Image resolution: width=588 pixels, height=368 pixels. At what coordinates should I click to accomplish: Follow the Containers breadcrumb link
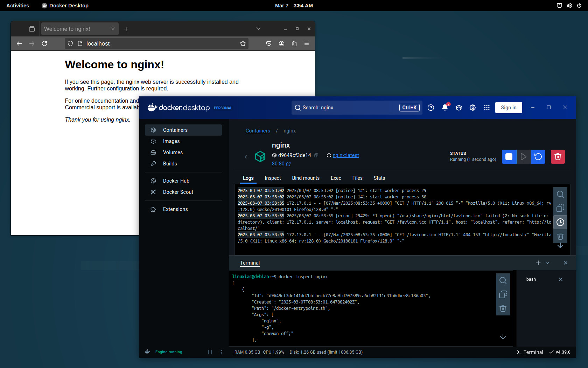(258, 131)
